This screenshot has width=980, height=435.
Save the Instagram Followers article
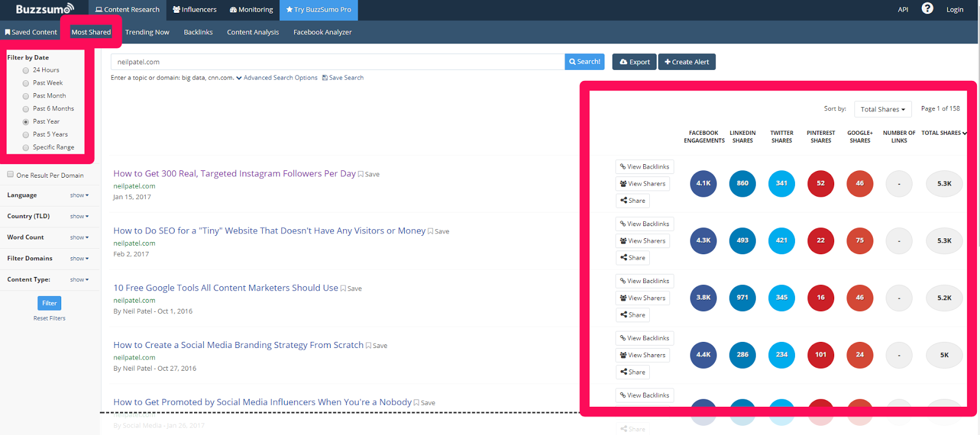pyautogui.click(x=369, y=175)
